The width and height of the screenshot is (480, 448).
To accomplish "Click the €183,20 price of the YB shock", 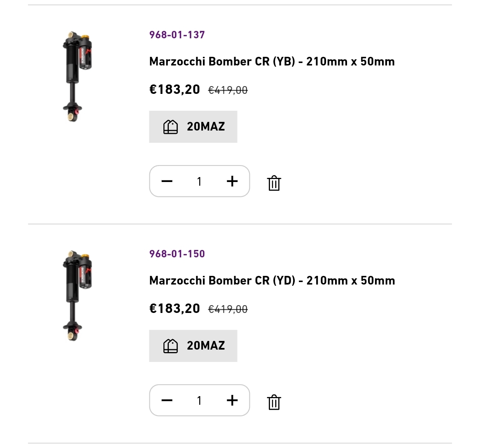I will [175, 89].
